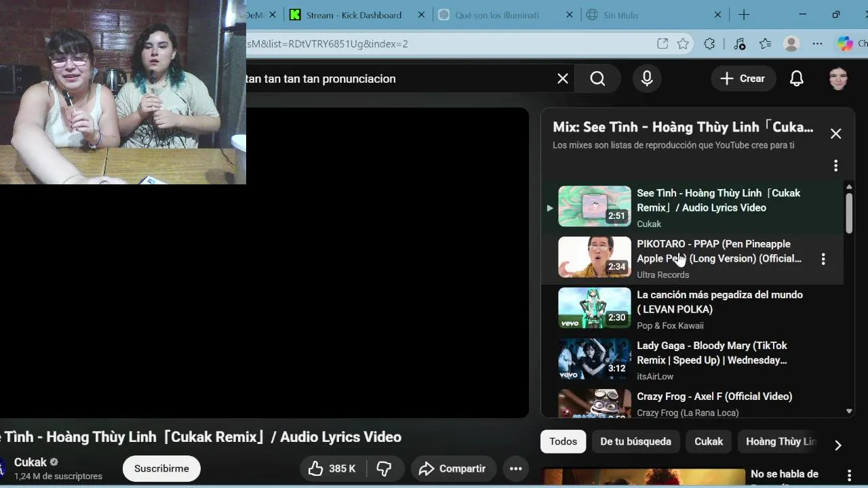Like the video with 385 K

point(332,468)
